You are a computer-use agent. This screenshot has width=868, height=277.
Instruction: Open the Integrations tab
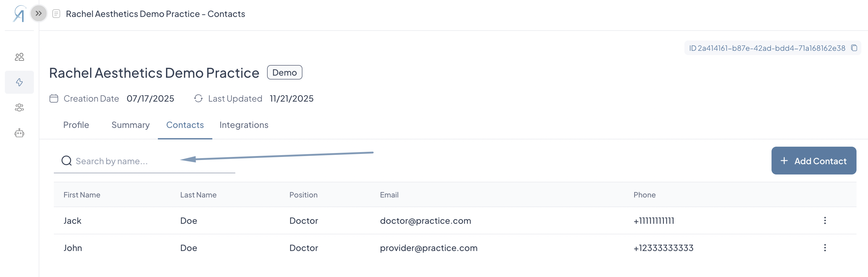[x=244, y=125]
